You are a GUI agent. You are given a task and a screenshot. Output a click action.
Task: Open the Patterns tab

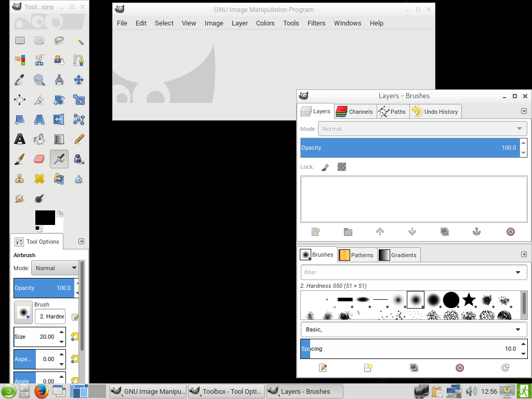pos(356,255)
